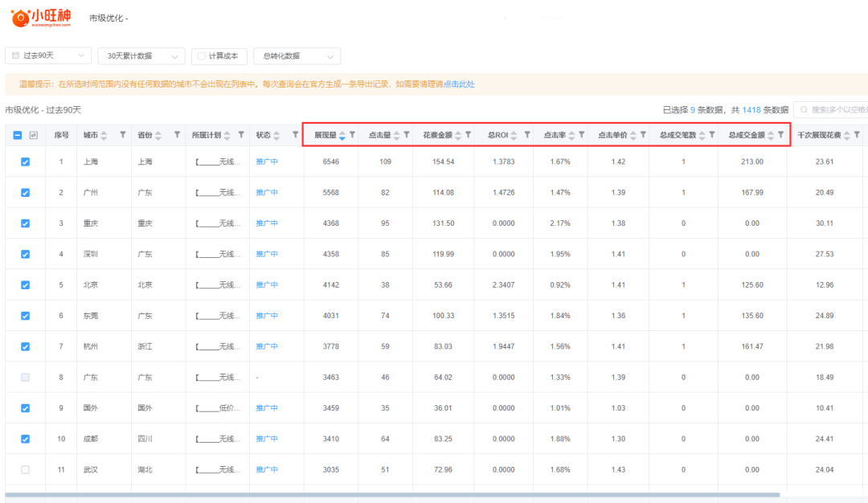Uncheck the 深圳 row checkbox
868x503 pixels.
point(25,254)
